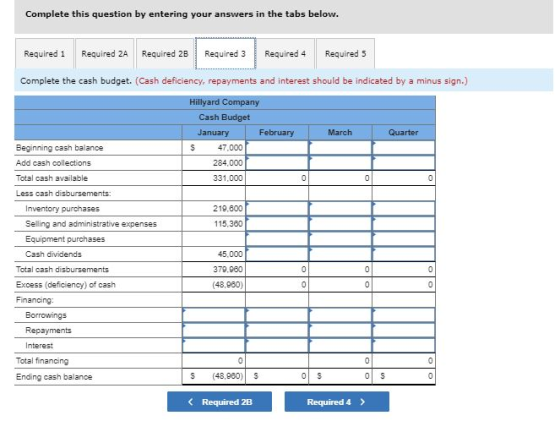Select March Interest field
The width and height of the screenshot is (560, 432).
340,345
